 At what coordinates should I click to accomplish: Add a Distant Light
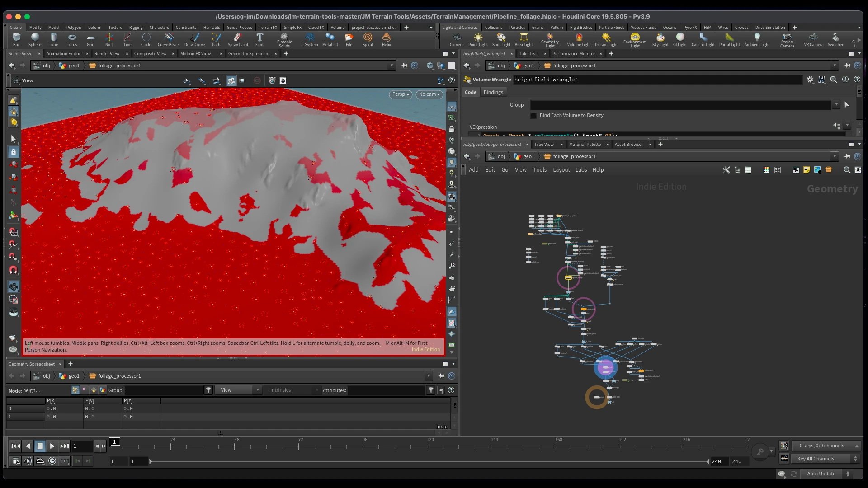point(606,40)
